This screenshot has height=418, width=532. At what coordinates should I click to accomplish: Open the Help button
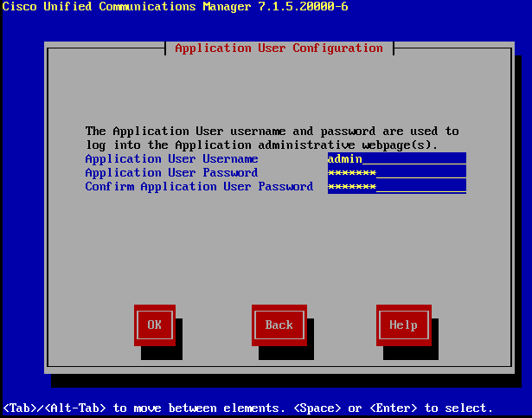[404, 325]
